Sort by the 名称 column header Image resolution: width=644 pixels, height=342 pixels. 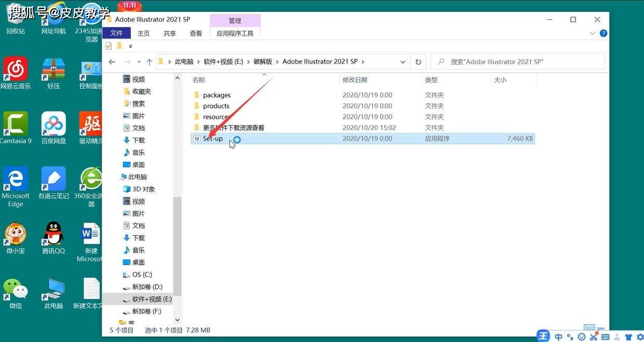coord(199,80)
